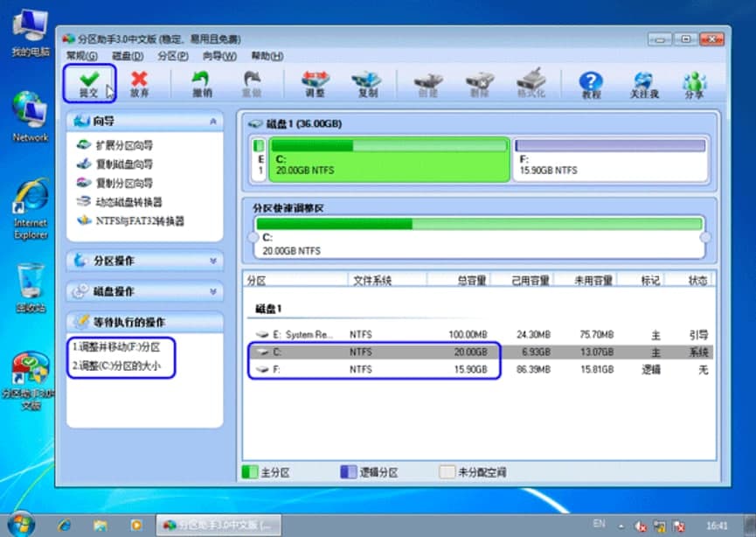The image size is (756, 537).
Task: Open 动态磁盘转换器
Action: (x=119, y=202)
